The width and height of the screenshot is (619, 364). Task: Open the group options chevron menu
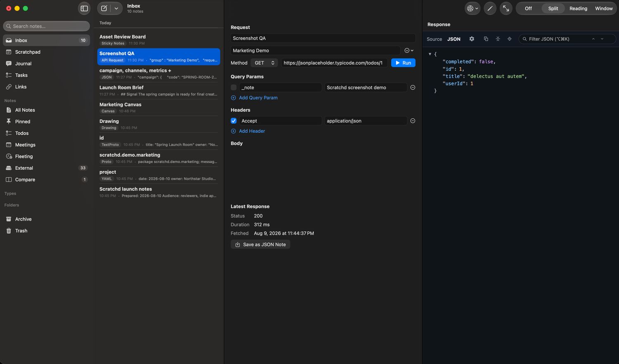(409, 50)
